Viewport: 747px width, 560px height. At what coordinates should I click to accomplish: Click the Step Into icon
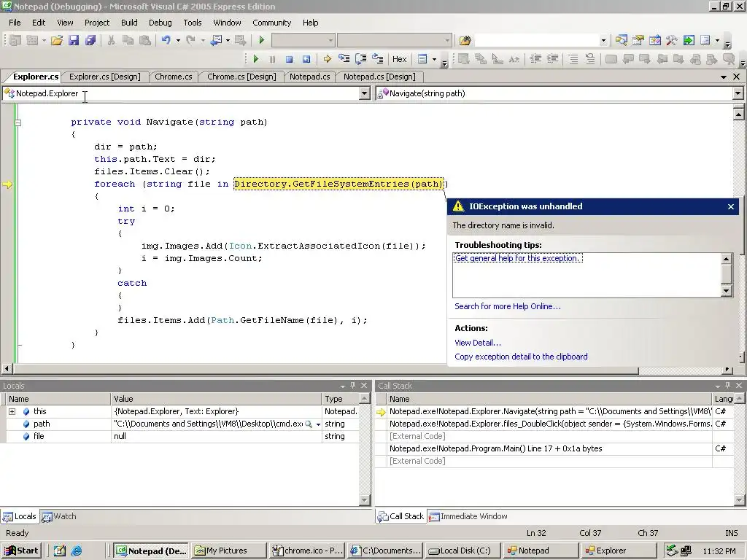(x=344, y=59)
